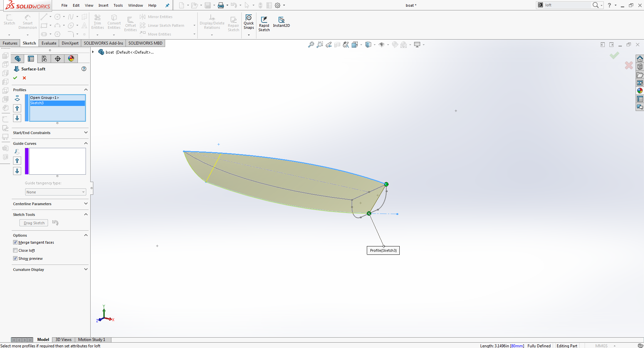Click Zoom to Area magnifier icon
This screenshot has height=348, width=644.
(x=320, y=45)
